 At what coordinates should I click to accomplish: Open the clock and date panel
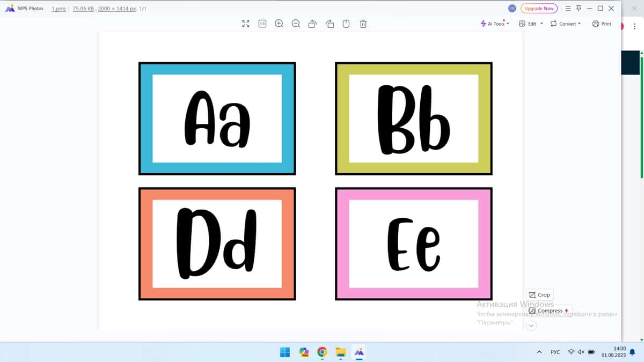[614, 352]
